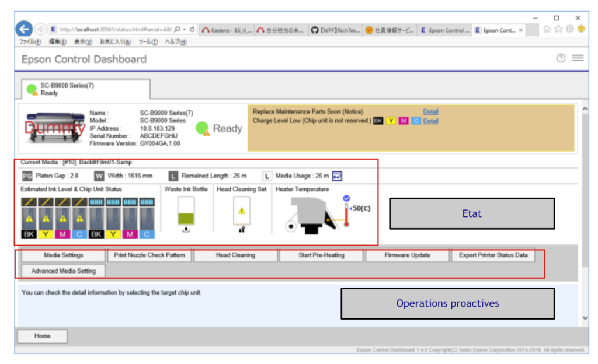Click the green Ready status indicator
Image resolution: width=598 pixels, height=364 pixels.
(202, 128)
